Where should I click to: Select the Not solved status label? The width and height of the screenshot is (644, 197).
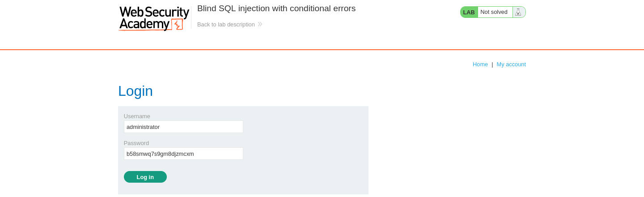click(494, 12)
